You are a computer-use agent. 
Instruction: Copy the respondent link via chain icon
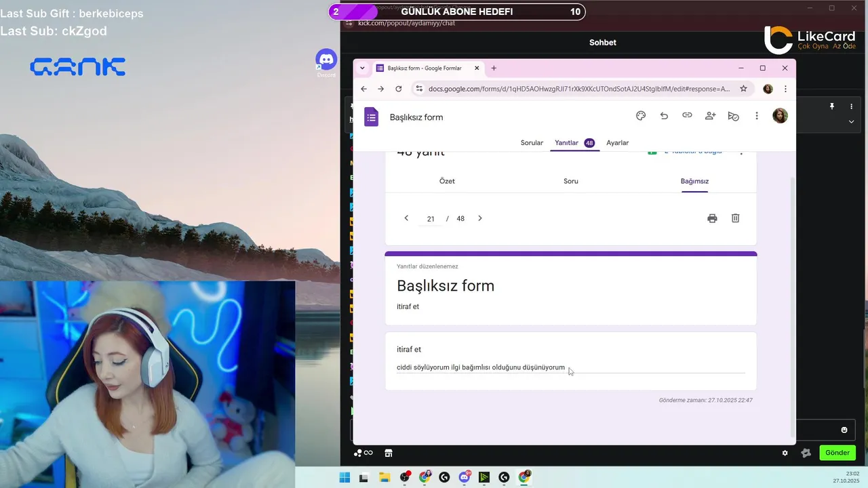click(x=687, y=116)
